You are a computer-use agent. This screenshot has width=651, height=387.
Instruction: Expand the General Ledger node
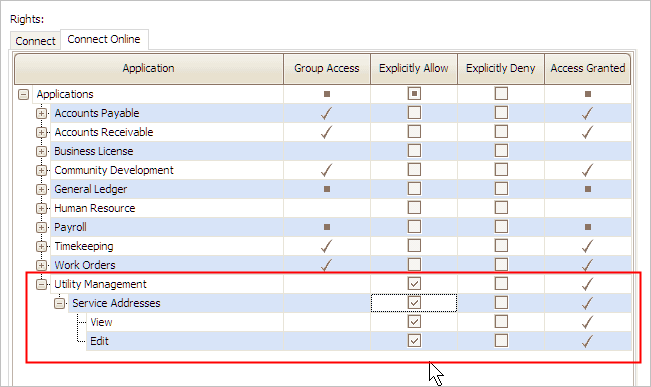click(x=41, y=189)
